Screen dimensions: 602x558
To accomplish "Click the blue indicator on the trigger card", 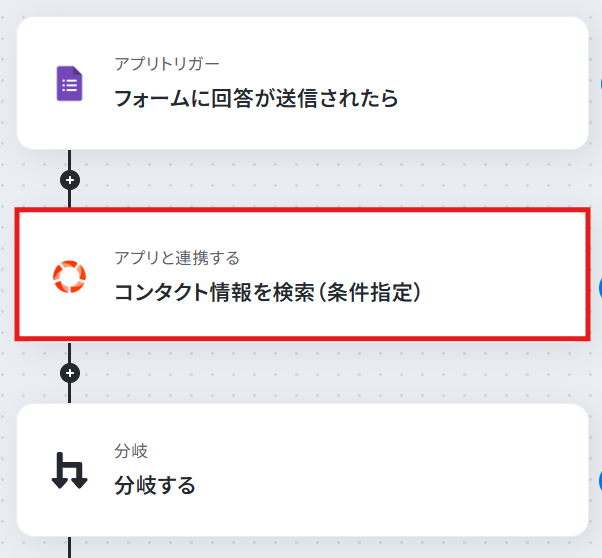I will (600, 84).
